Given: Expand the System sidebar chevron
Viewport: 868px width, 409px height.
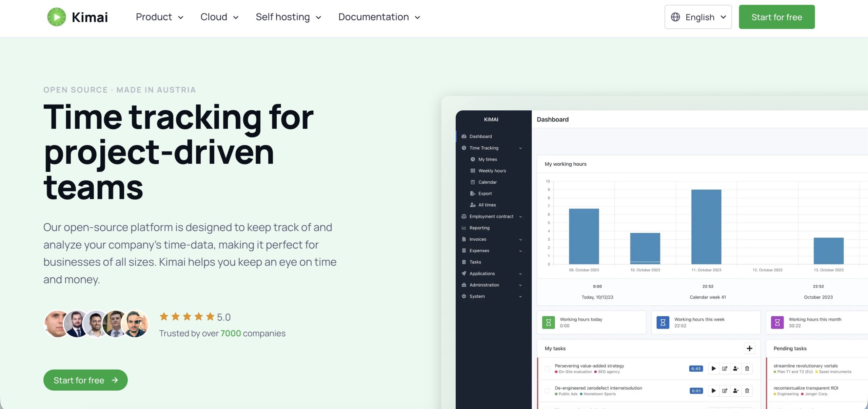Looking at the screenshot, I should pos(520,297).
